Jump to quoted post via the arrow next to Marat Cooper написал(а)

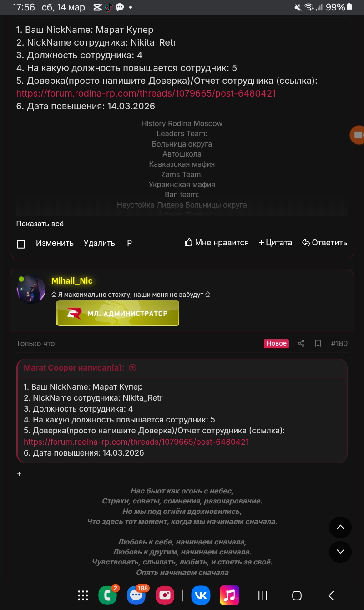tap(133, 368)
